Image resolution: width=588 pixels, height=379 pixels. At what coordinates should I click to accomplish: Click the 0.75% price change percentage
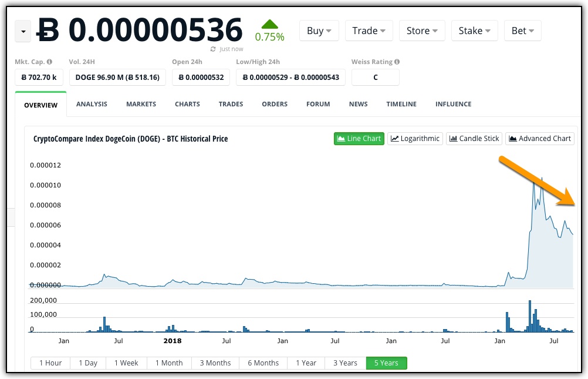coord(269,37)
